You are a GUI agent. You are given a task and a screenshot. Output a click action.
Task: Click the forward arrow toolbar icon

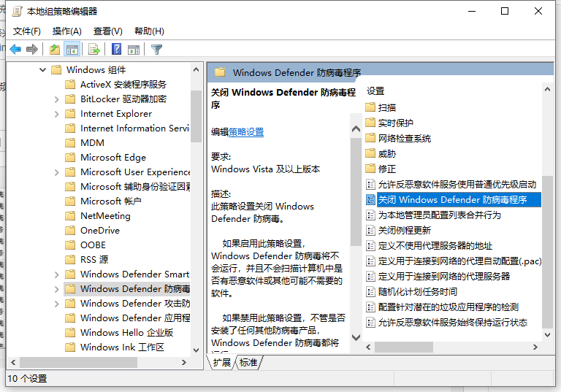[x=31, y=50]
